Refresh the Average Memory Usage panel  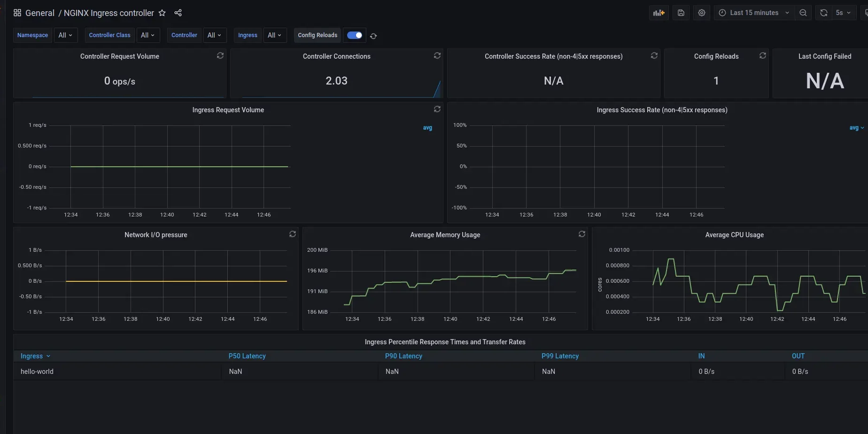[582, 234]
